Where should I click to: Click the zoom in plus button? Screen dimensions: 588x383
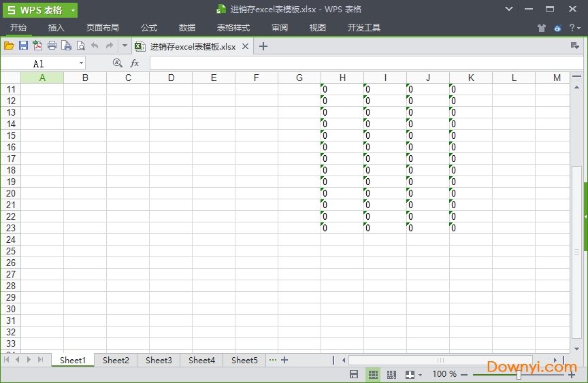[572, 374]
